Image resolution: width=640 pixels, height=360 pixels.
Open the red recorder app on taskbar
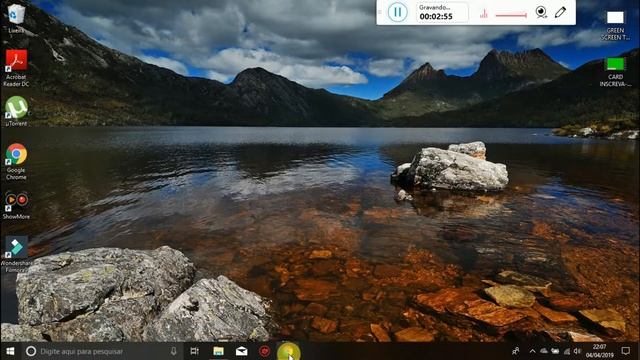(x=264, y=351)
